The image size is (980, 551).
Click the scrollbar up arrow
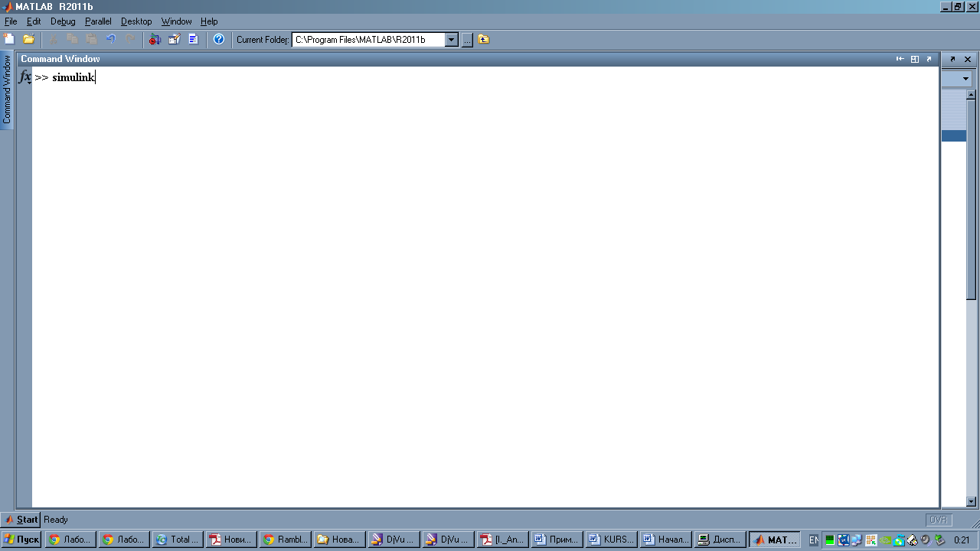tap(971, 95)
